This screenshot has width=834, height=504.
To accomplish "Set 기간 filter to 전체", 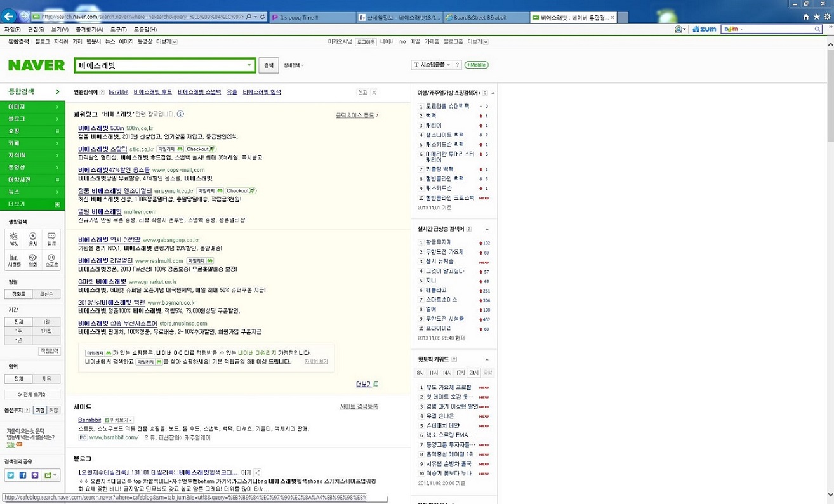I will click(19, 322).
